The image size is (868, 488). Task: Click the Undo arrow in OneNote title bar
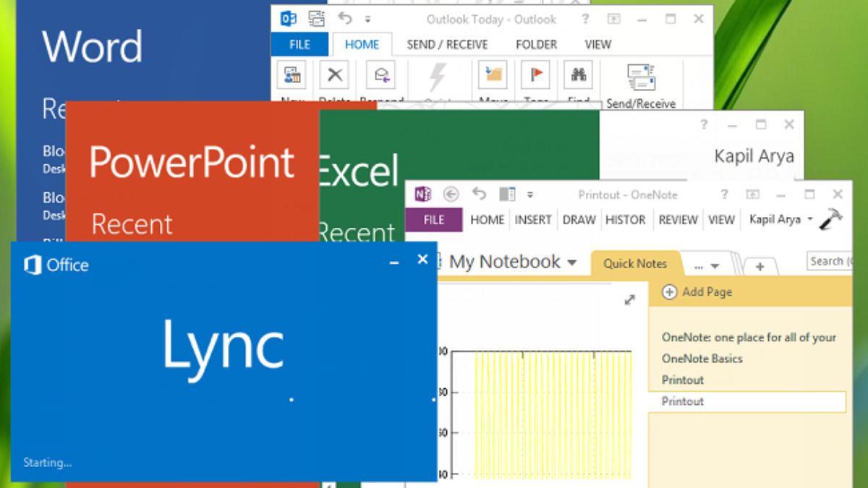point(479,194)
